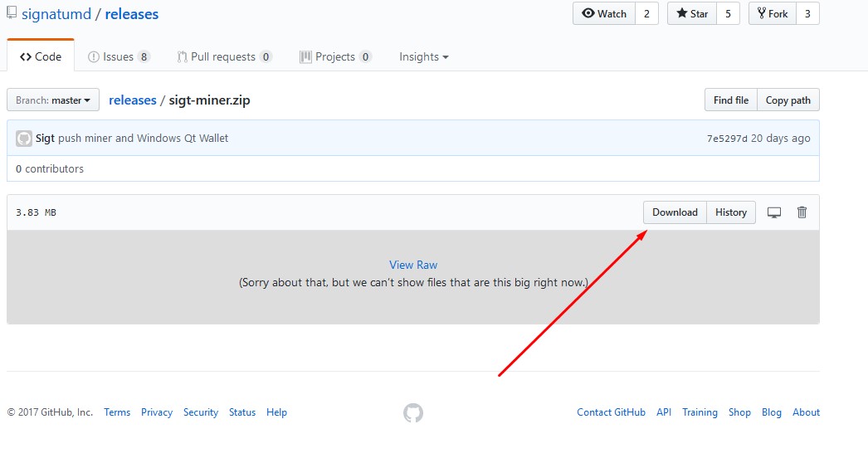
Task: Open the View Raw link
Action: (x=413, y=265)
